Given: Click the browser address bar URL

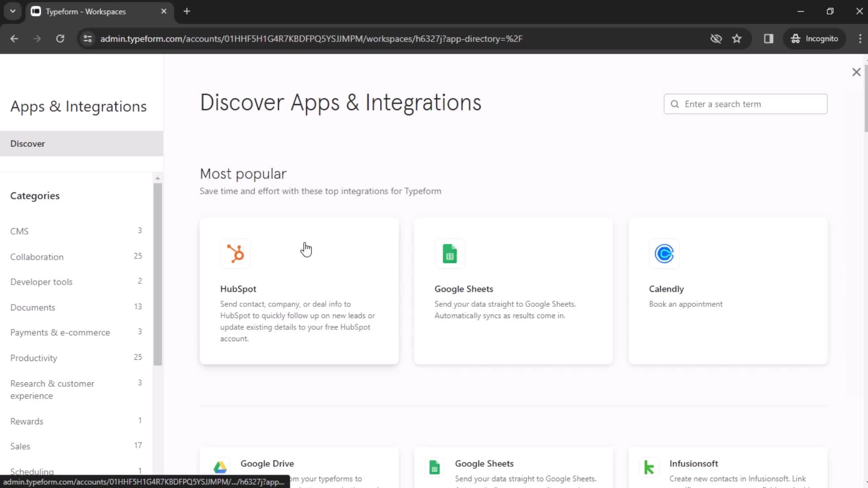Looking at the screenshot, I should click(311, 39).
